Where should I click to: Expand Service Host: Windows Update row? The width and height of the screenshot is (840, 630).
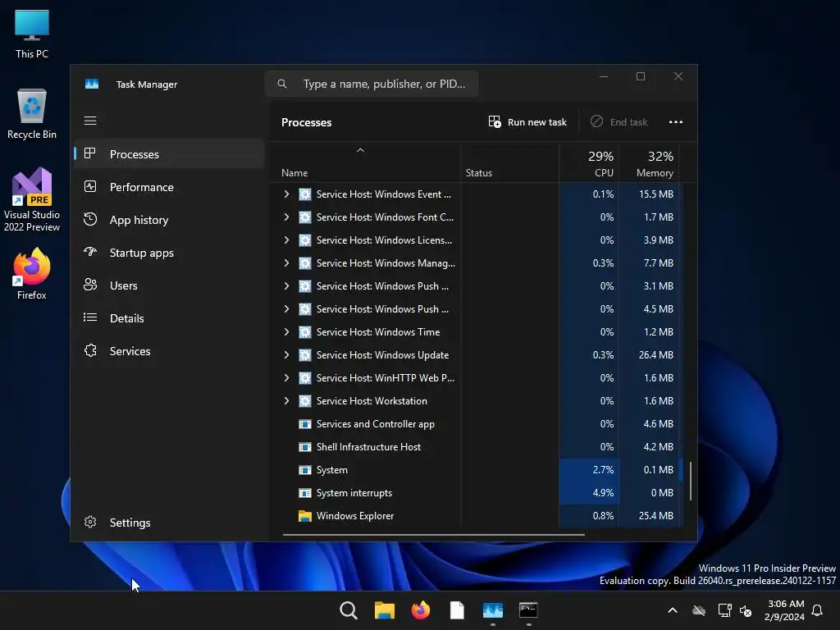point(286,355)
